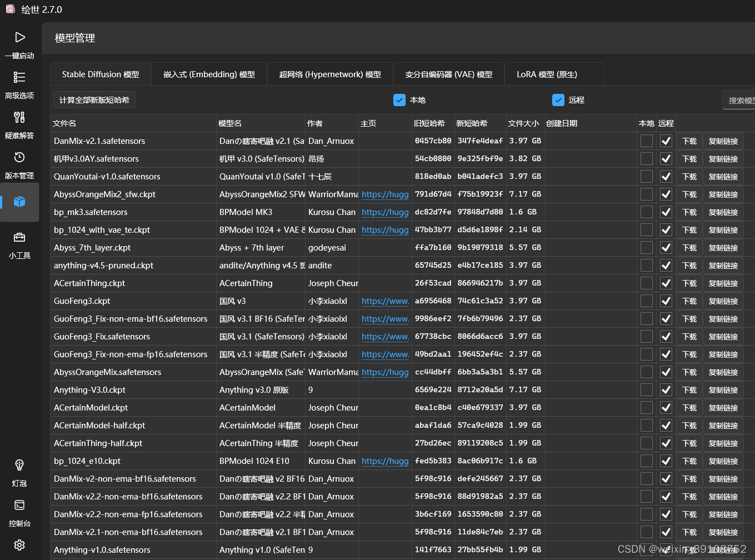
Task: Uncheck remote box for bp_1024_e10.ckpt
Action: (x=666, y=461)
